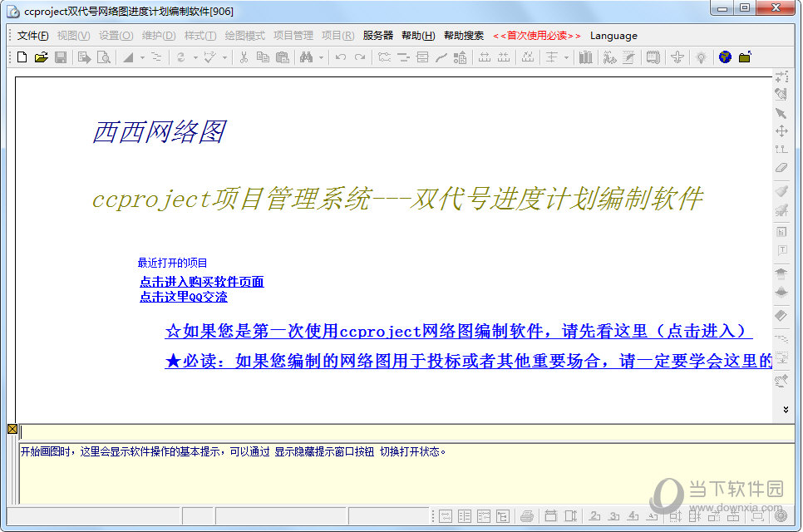Click the number 2 icon in bottom toolbar
Viewport: 803px width, 532px height.
tap(594, 516)
